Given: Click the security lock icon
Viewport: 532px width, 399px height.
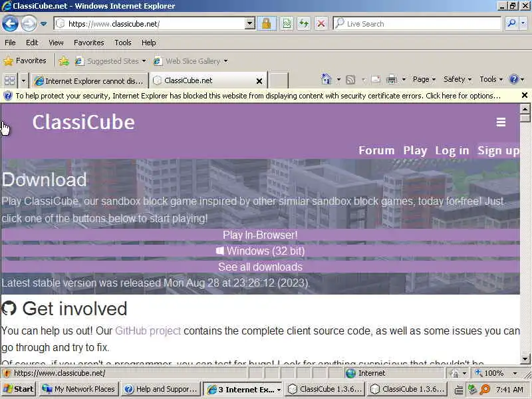Looking at the screenshot, I should click(x=267, y=24).
